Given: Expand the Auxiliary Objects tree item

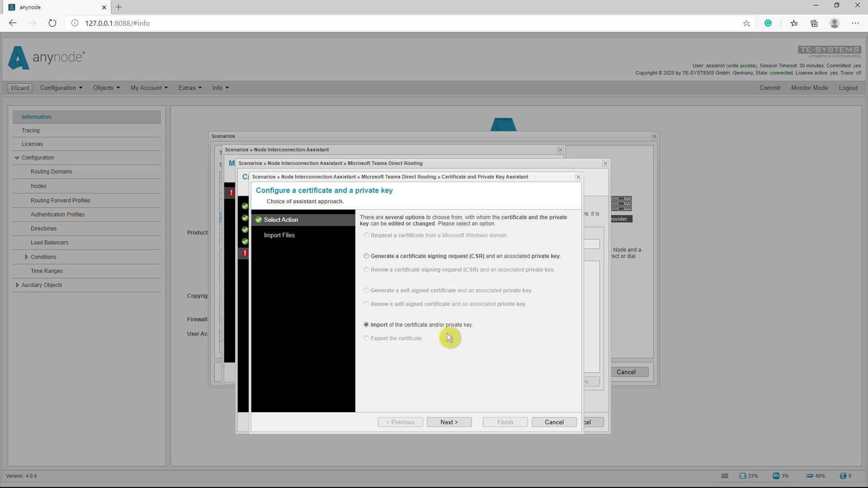Looking at the screenshot, I should tap(17, 285).
